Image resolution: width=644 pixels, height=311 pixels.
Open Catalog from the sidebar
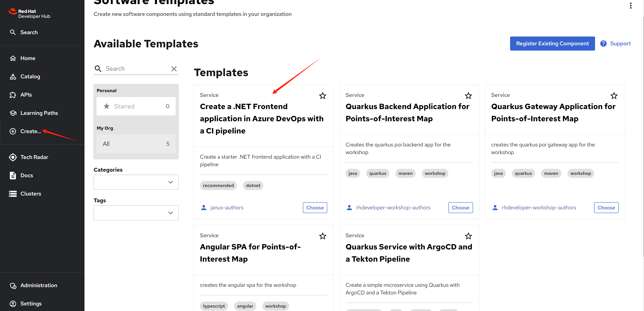point(30,76)
